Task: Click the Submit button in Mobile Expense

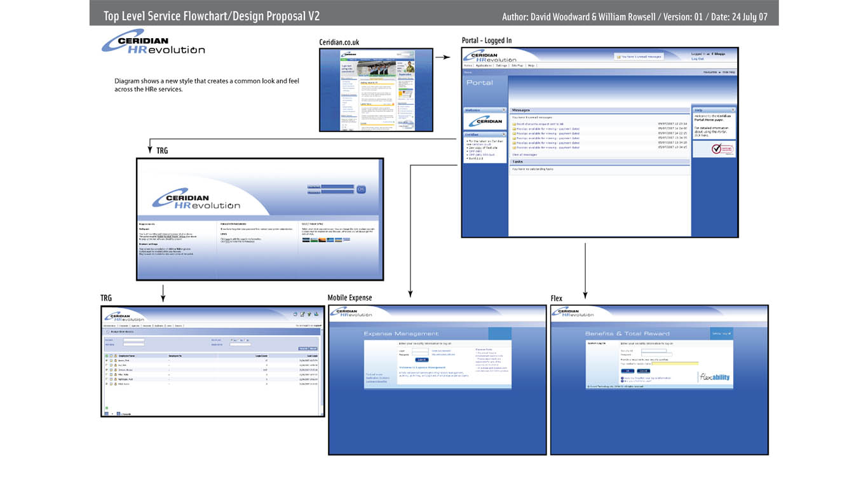Action: [421, 360]
